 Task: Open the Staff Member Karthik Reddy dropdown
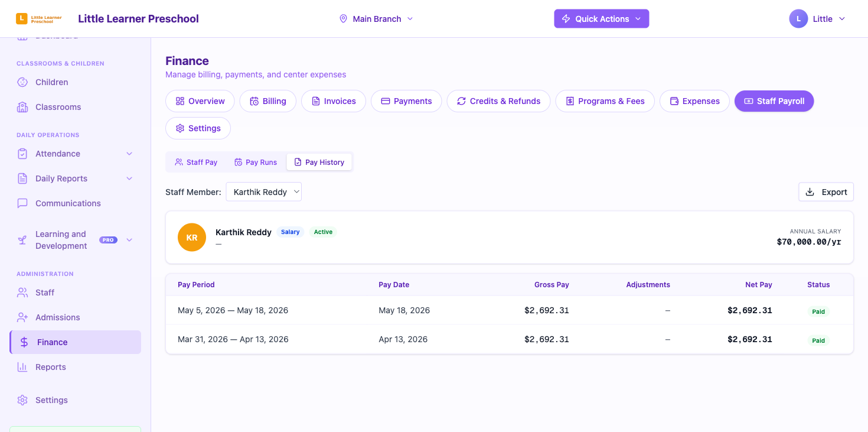tap(264, 192)
